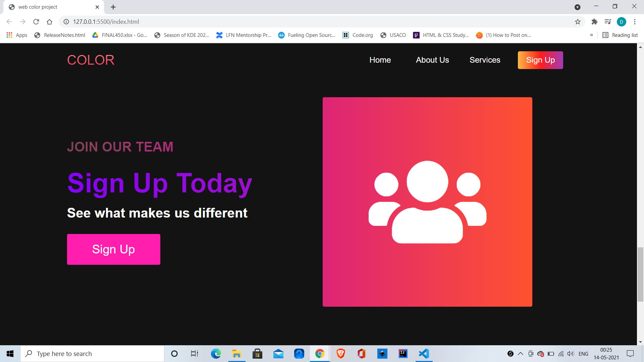Toggle the bookmark star for this page

pos(578,21)
